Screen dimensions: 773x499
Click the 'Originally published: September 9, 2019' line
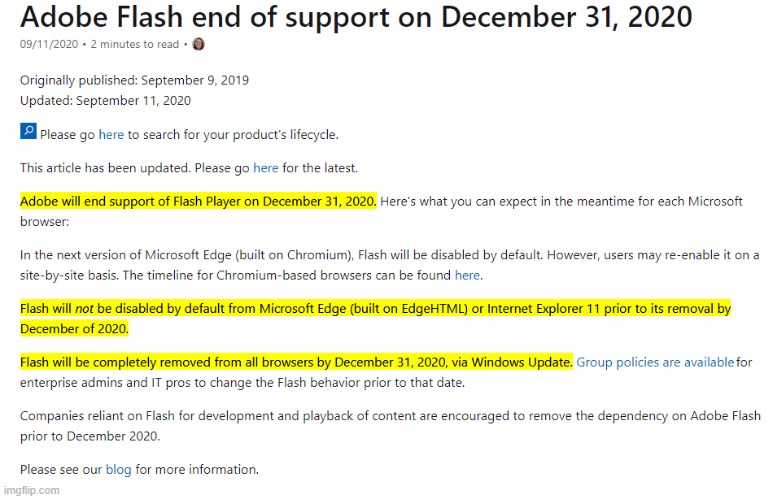[134, 80]
